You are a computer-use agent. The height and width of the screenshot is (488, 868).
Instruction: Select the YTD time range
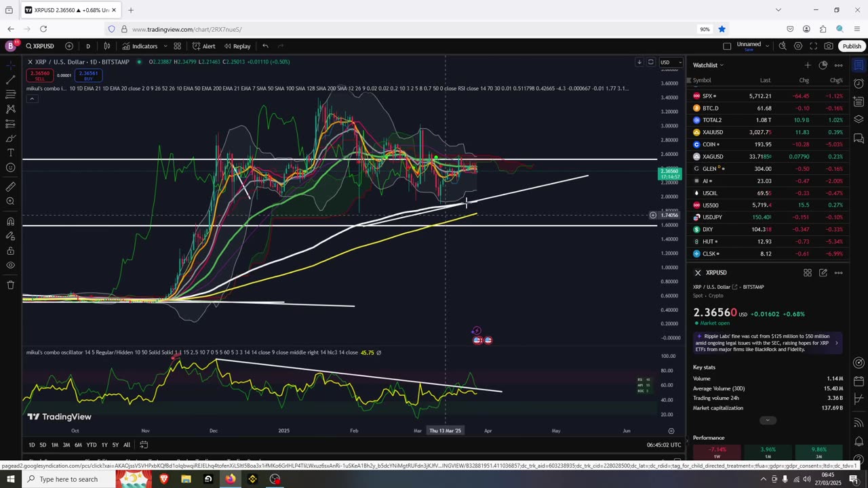click(91, 445)
